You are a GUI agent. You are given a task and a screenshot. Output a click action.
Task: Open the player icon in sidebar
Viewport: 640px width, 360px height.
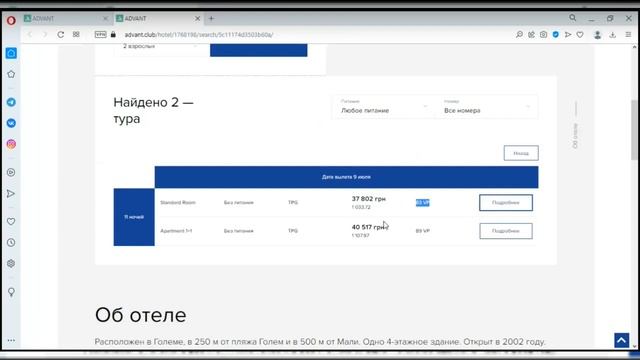(11, 172)
